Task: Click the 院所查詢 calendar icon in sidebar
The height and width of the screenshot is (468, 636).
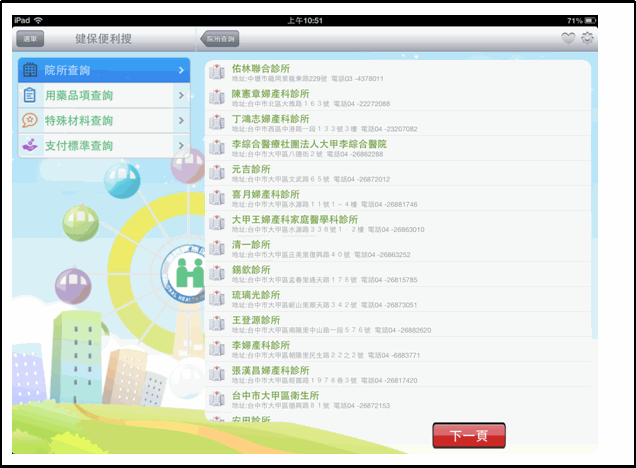Action: pos(30,70)
